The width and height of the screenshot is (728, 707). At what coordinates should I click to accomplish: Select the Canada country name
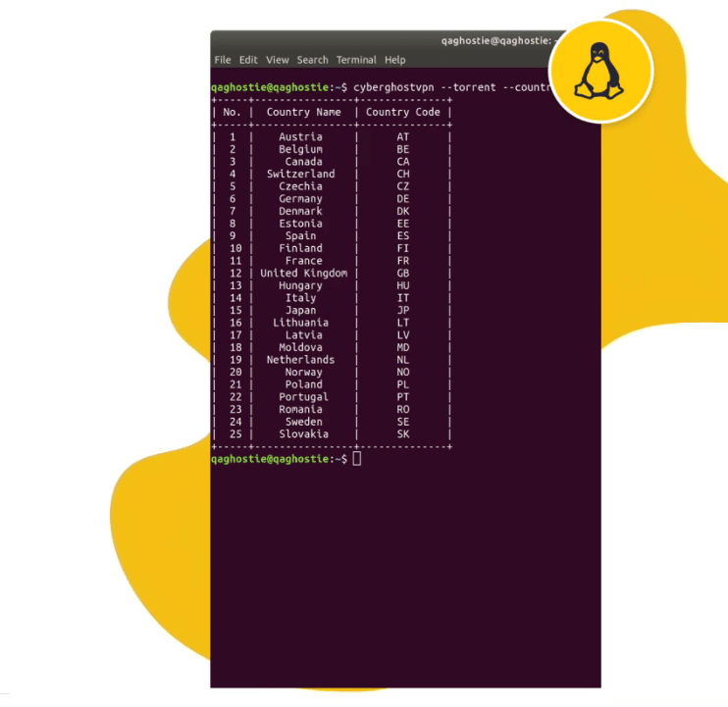303,162
